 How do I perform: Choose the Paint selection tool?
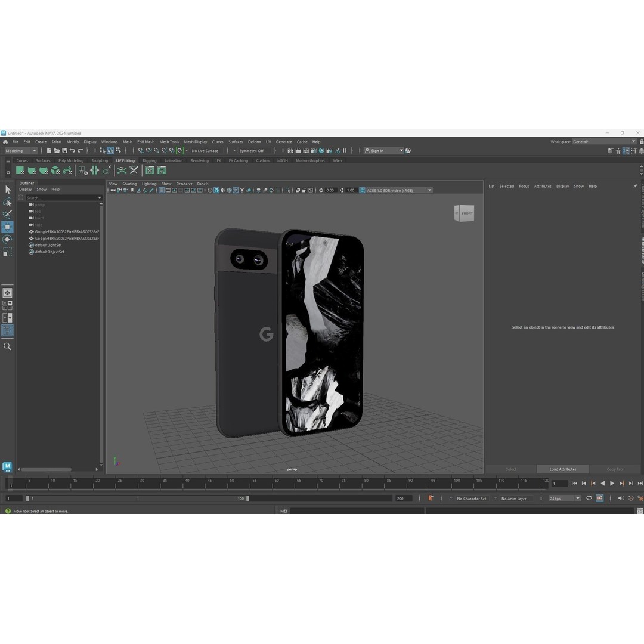click(x=7, y=215)
